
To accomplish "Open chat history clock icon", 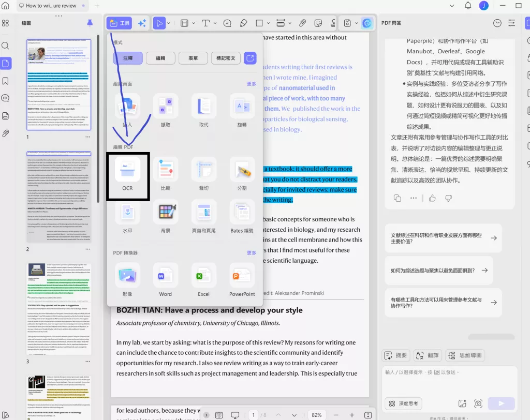I will coord(497,23).
